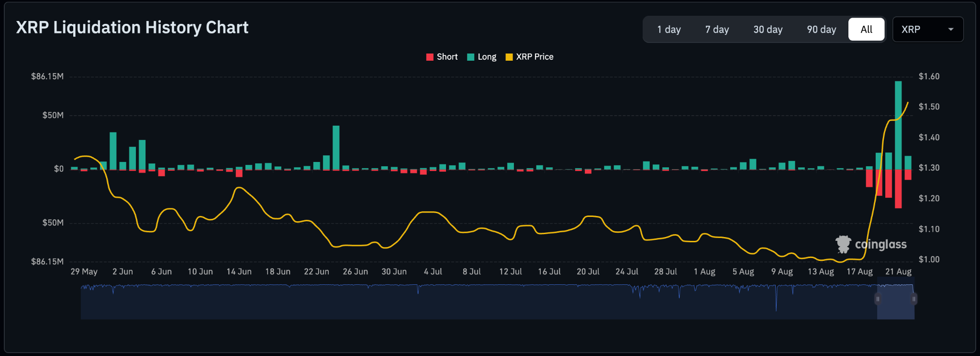Click the 8 Jul date label
This screenshot has width=980, height=356.
[x=471, y=272]
